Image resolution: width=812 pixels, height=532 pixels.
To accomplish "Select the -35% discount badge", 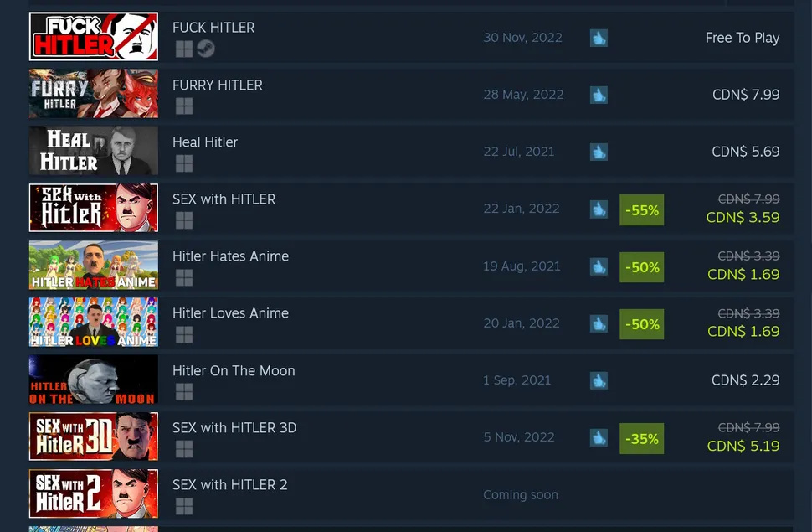I will tap(641, 439).
